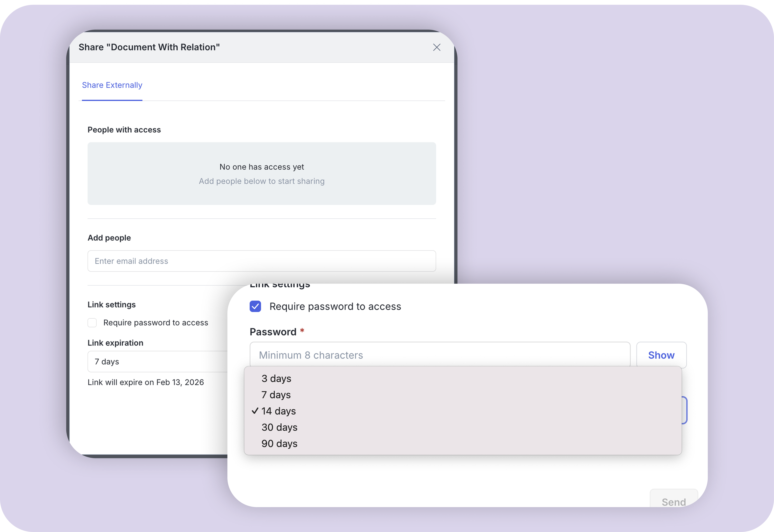Click the Password required field label
Screen dimensions: 774x532
(x=273, y=332)
